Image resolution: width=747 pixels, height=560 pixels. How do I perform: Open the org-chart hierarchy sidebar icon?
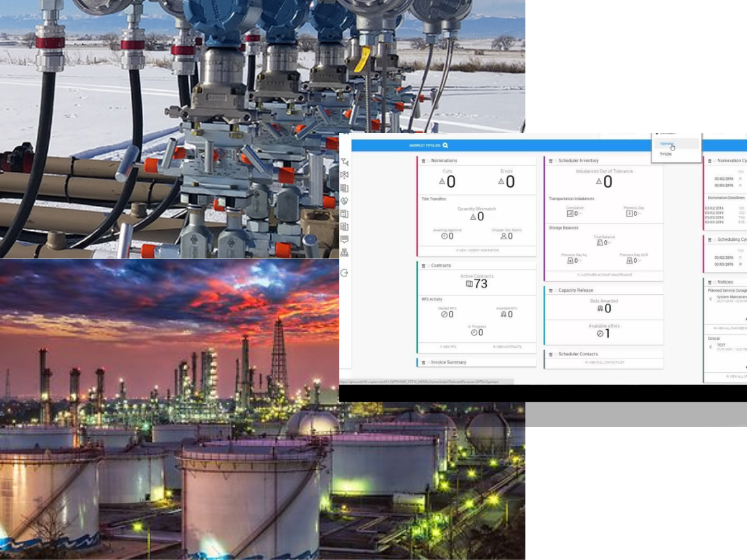click(x=344, y=253)
